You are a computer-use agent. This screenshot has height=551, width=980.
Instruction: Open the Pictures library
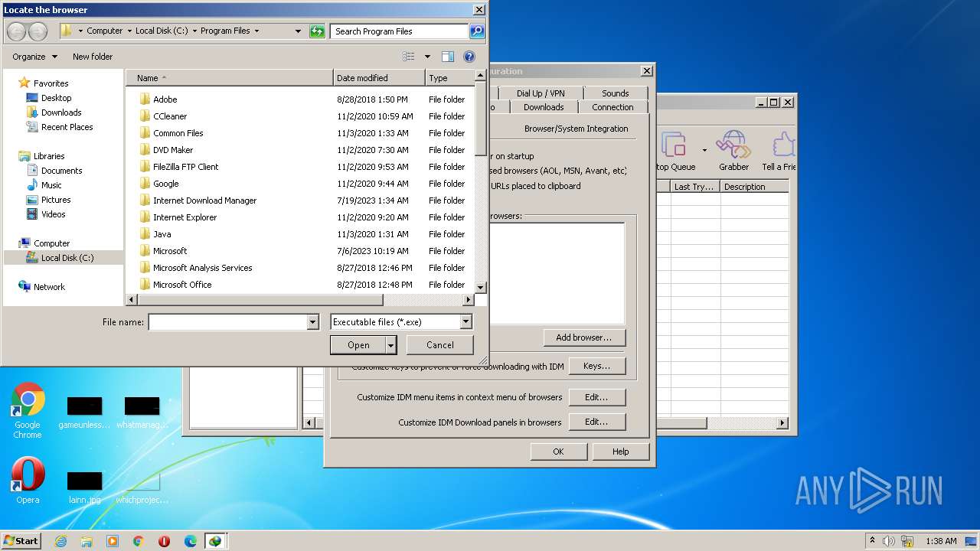coord(56,200)
